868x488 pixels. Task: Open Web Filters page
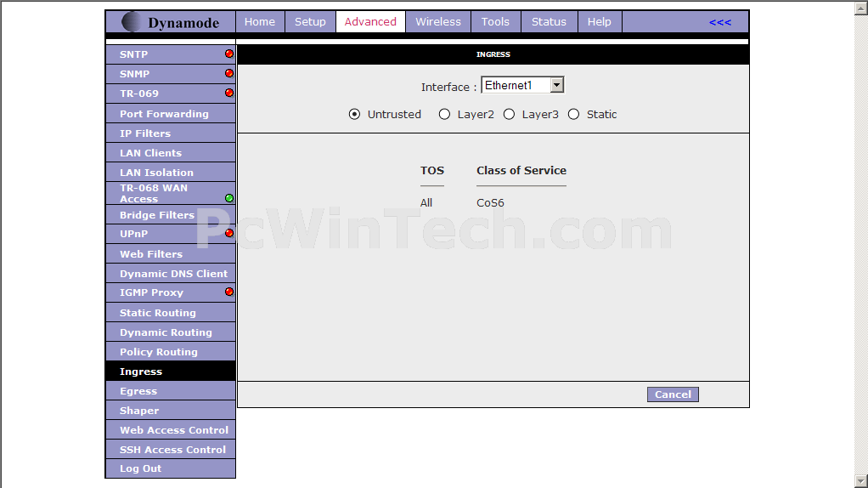170,253
